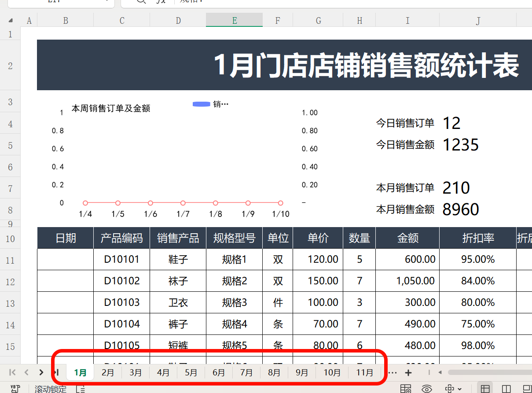The image size is (532, 393).
Task: Switch to the 7月 sheet tab
Action: pos(246,372)
